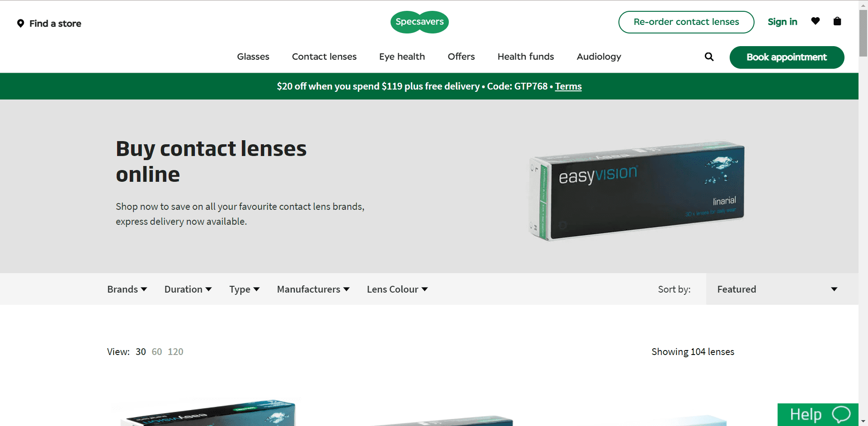Viewport: 868px width, 426px height.
Task: Click Book appointment button
Action: pyautogui.click(x=787, y=57)
